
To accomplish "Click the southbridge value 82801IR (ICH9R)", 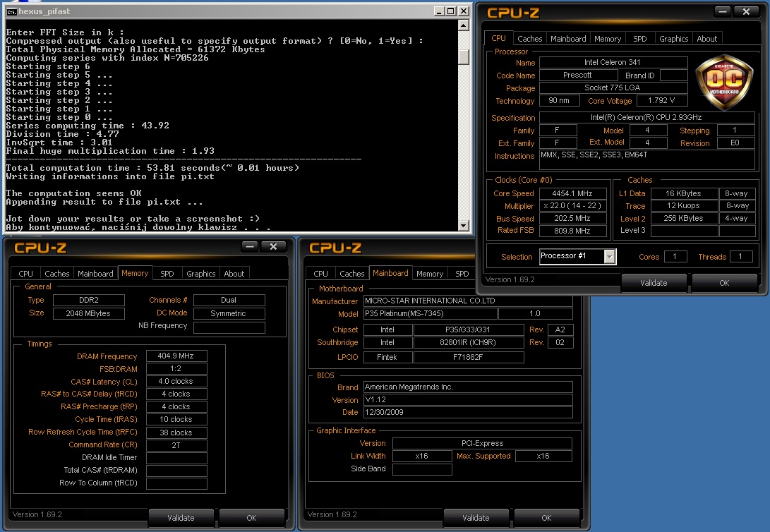I will [x=469, y=343].
